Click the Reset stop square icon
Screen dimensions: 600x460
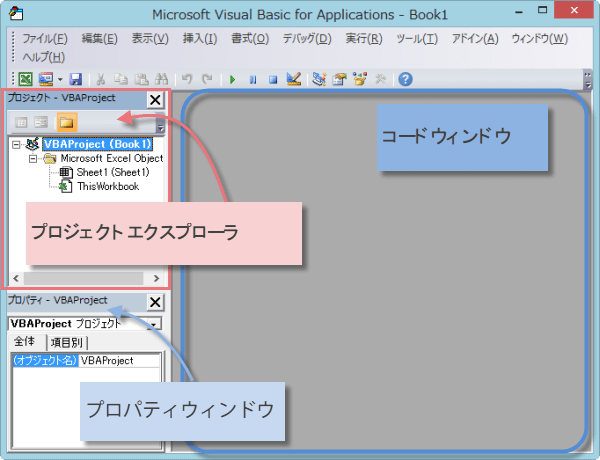273,79
